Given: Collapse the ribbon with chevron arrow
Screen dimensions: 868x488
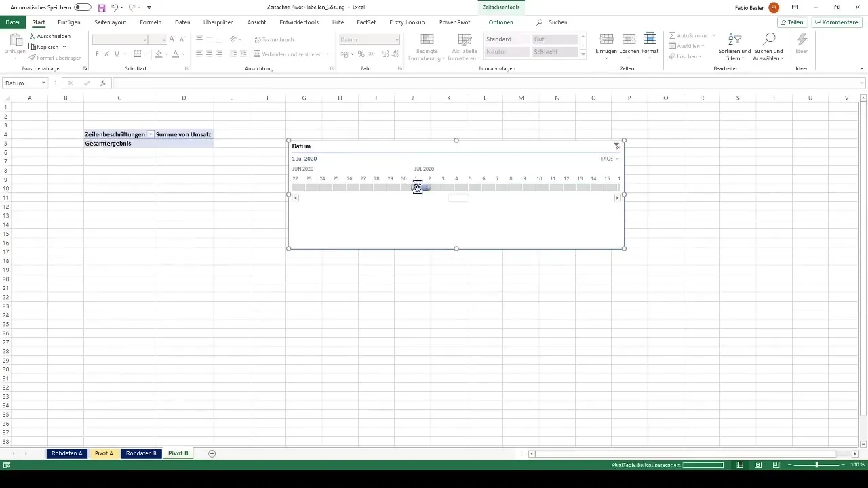Looking at the screenshot, I should (x=861, y=69).
